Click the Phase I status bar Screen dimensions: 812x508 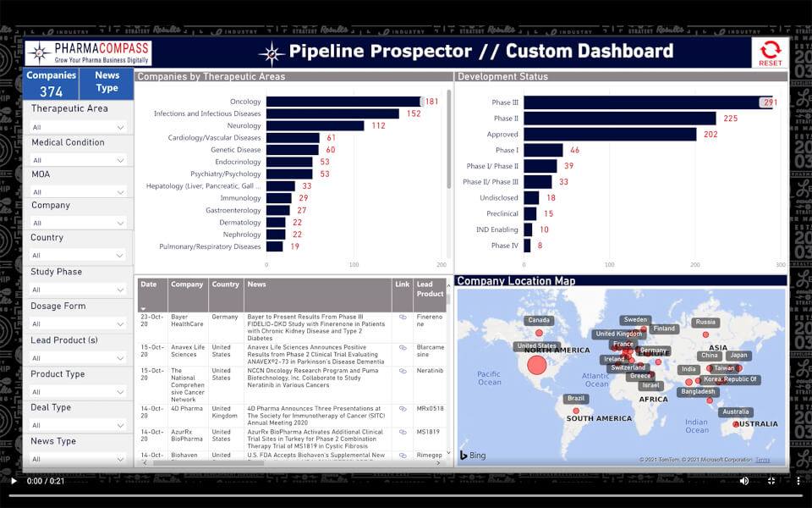543,151
